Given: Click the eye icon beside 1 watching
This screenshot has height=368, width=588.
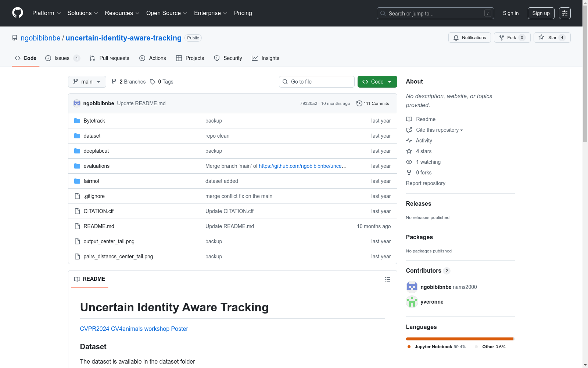Looking at the screenshot, I should click(x=409, y=162).
